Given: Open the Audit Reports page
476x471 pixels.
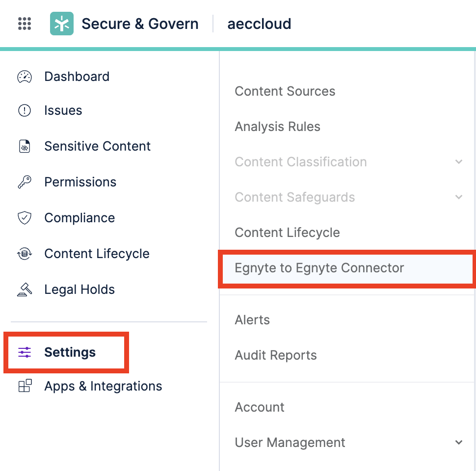Looking at the screenshot, I should [276, 355].
